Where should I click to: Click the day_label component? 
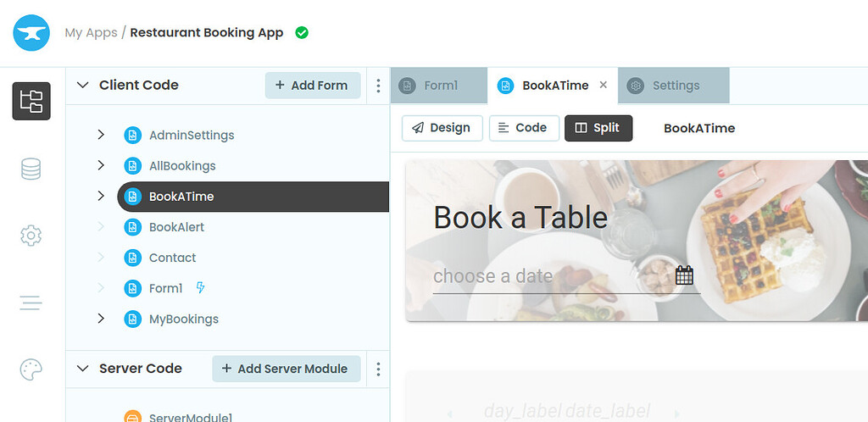tap(522, 411)
